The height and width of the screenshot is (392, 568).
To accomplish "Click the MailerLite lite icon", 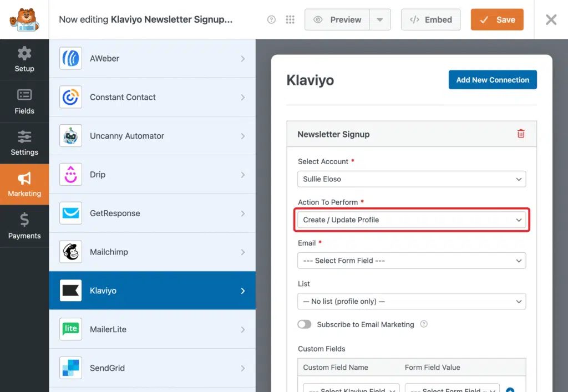I will pyautogui.click(x=70, y=329).
